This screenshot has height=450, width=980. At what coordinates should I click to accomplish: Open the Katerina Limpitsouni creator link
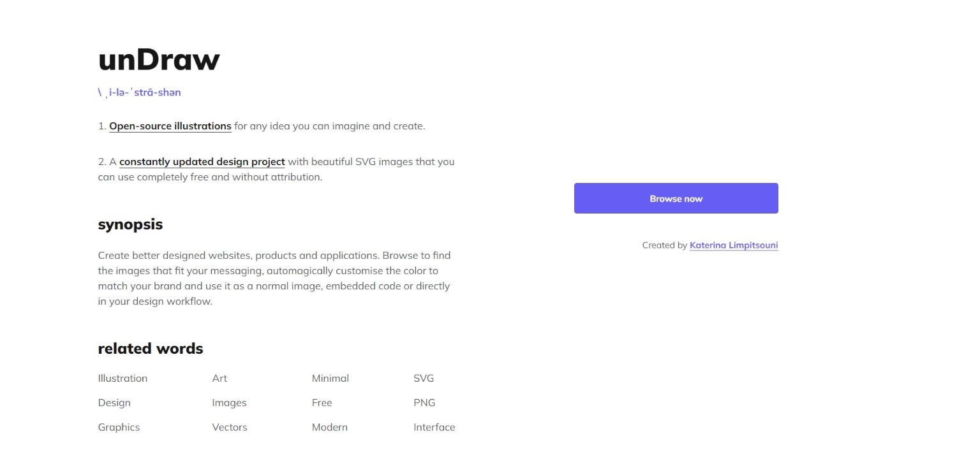click(734, 245)
